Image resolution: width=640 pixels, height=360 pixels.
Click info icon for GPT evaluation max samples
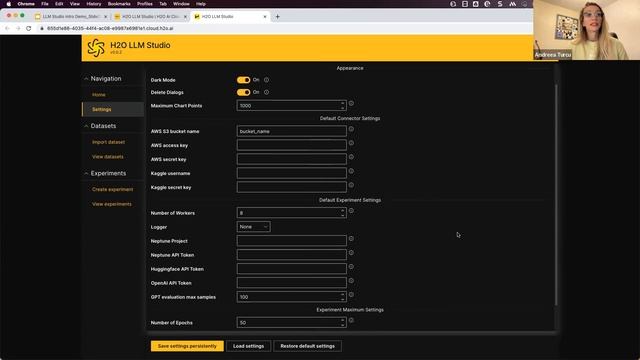pyautogui.click(x=351, y=295)
